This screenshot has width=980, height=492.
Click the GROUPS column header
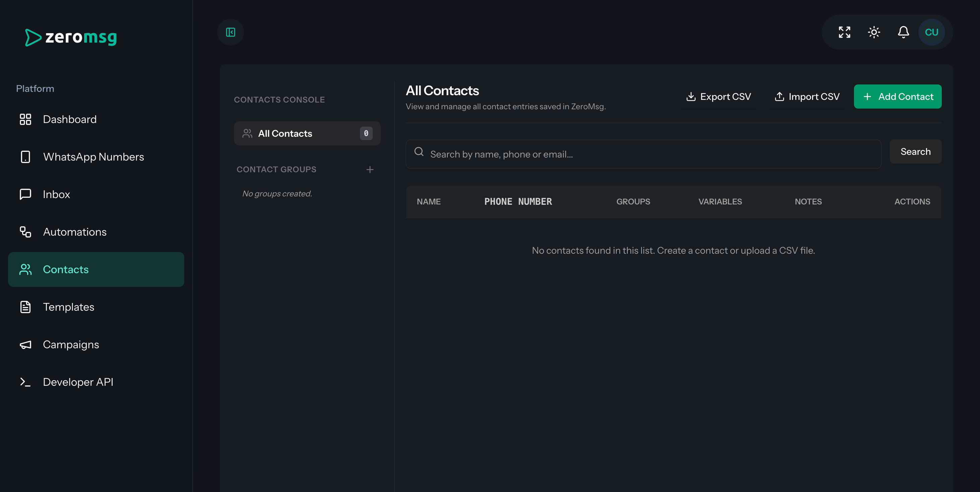(633, 202)
